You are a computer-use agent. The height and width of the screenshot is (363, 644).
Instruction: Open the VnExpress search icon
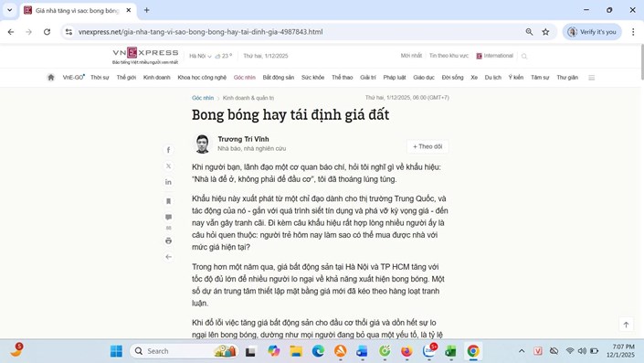(x=524, y=57)
